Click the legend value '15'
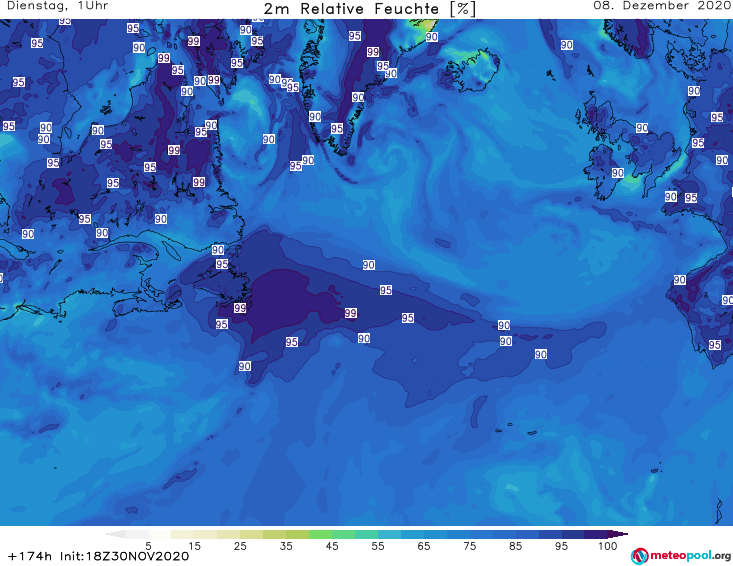Image resolution: width=733 pixels, height=566 pixels. click(194, 546)
